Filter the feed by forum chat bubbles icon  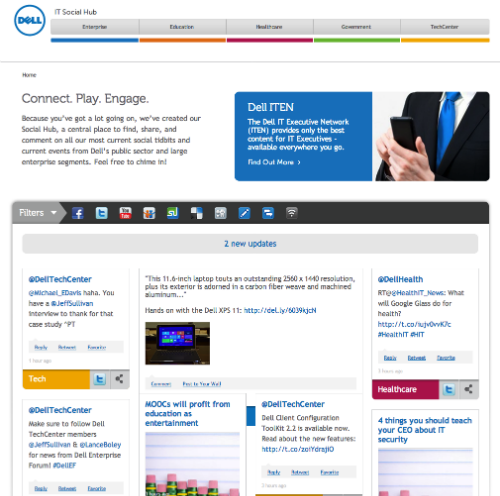click(x=268, y=213)
